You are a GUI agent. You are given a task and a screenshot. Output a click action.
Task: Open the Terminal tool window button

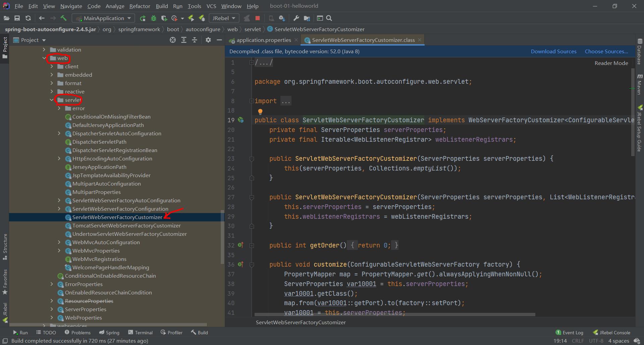coord(141,333)
